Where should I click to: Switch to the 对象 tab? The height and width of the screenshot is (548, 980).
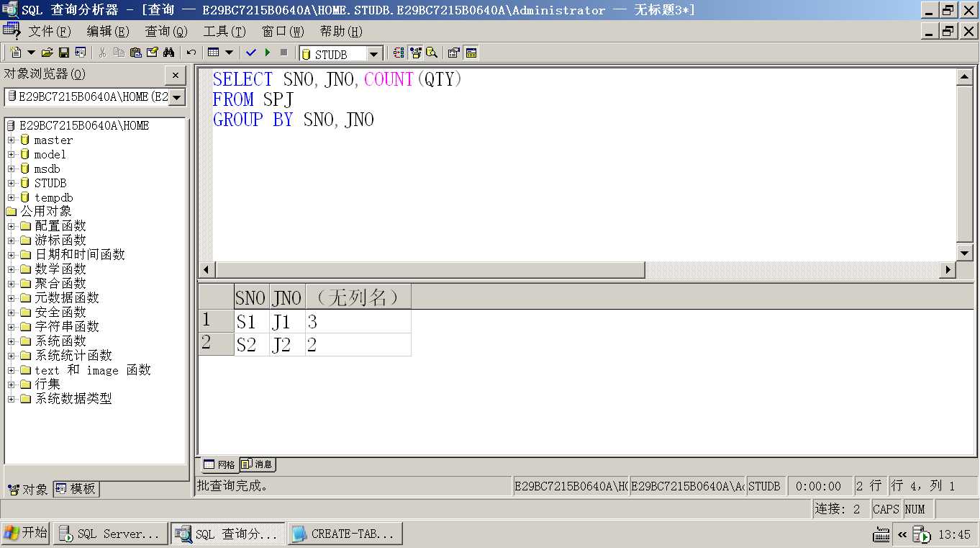click(28, 489)
